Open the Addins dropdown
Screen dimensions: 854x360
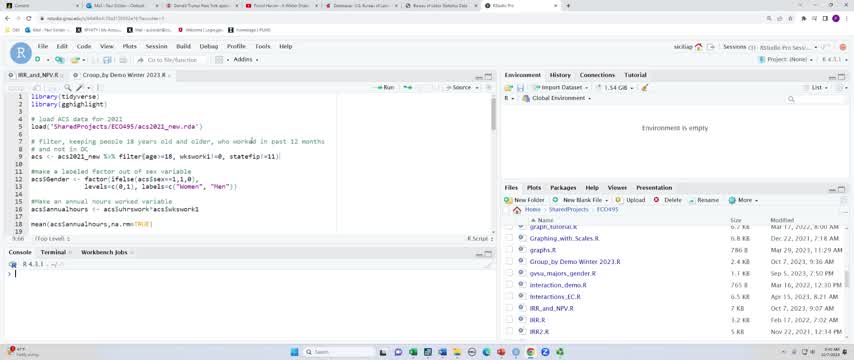point(246,59)
